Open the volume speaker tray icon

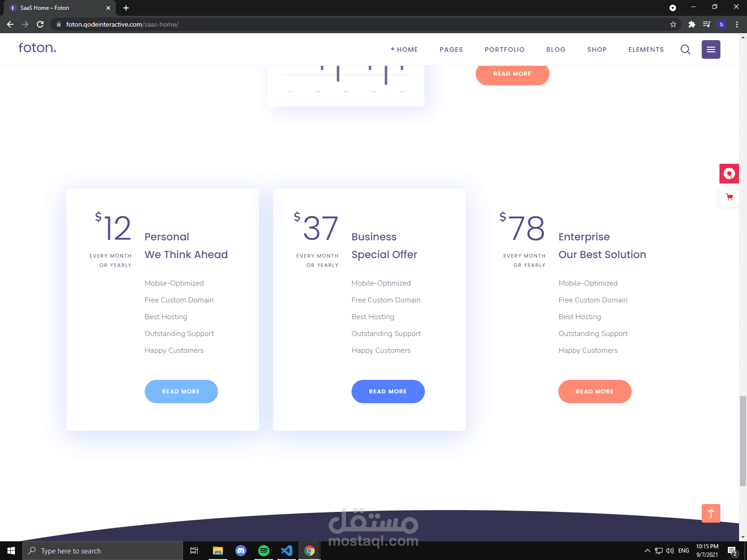click(670, 551)
